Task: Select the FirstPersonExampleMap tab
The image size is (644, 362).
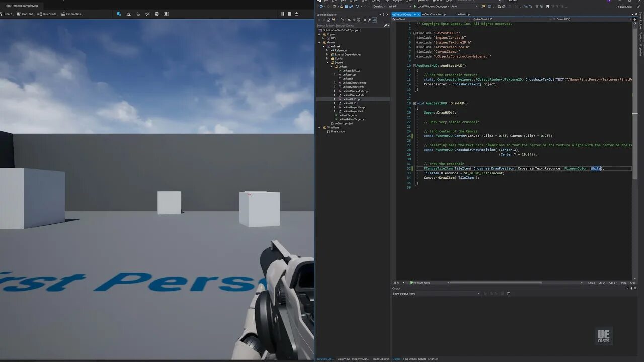Action: coord(22,6)
